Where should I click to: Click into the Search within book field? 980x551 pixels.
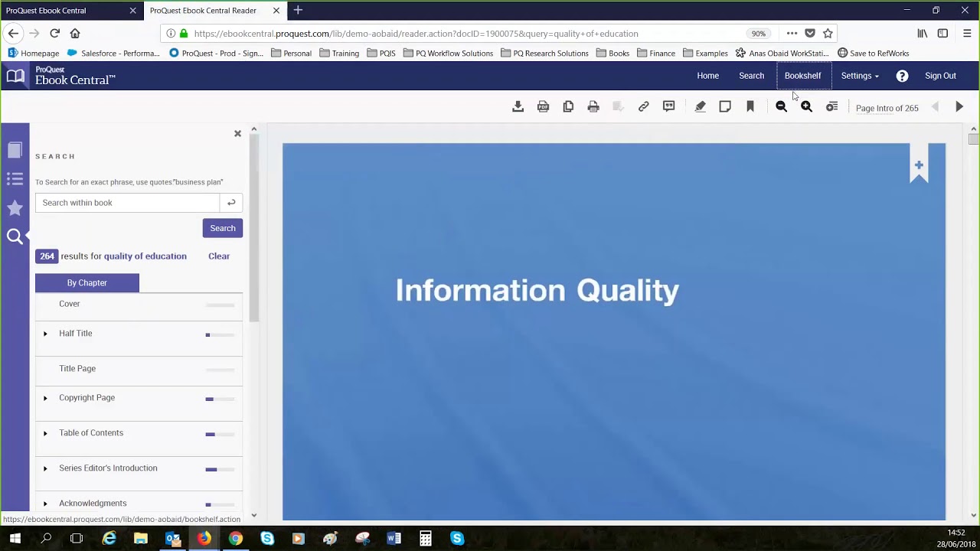pos(127,203)
